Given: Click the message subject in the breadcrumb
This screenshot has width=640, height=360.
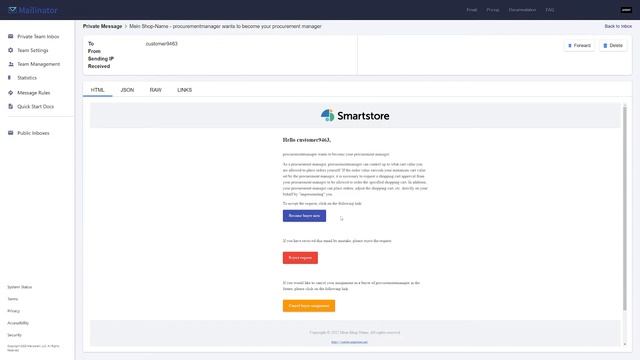Looking at the screenshot, I should pyautogui.click(x=225, y=26).
